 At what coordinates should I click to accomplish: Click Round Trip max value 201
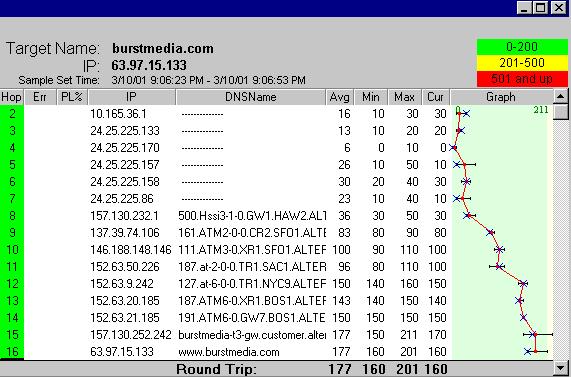pos(407,369)
